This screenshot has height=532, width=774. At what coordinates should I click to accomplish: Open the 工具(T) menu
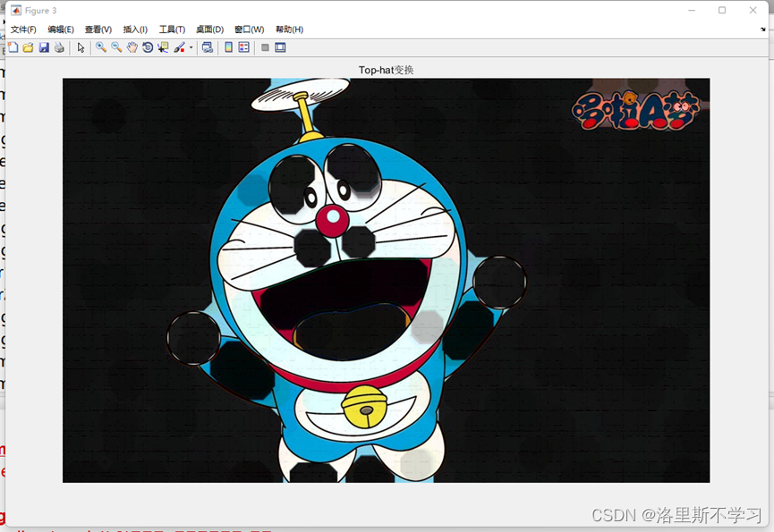point(172,30)
